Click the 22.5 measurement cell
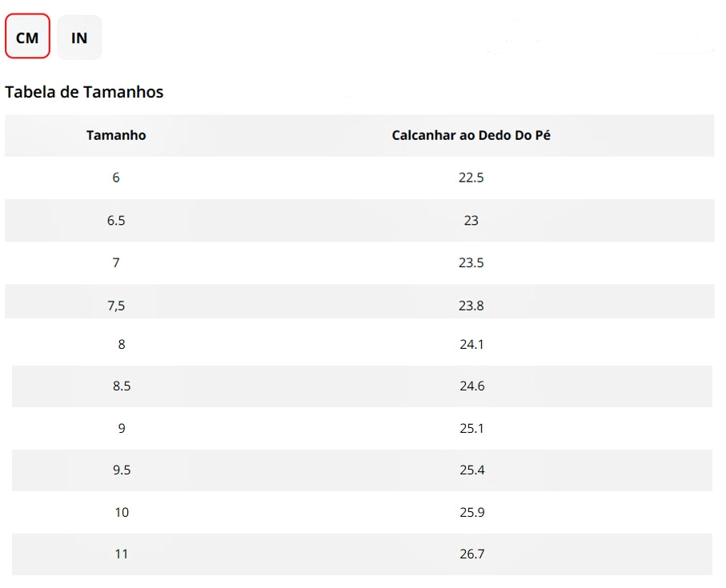726x588 pixels. click(471, 178)
